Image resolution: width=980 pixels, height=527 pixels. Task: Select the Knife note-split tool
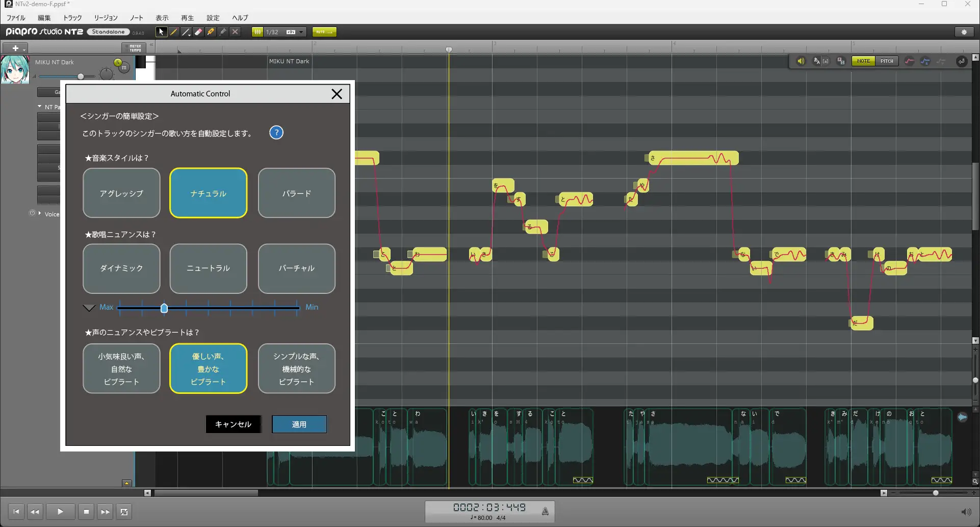click(x=211, y=32)
